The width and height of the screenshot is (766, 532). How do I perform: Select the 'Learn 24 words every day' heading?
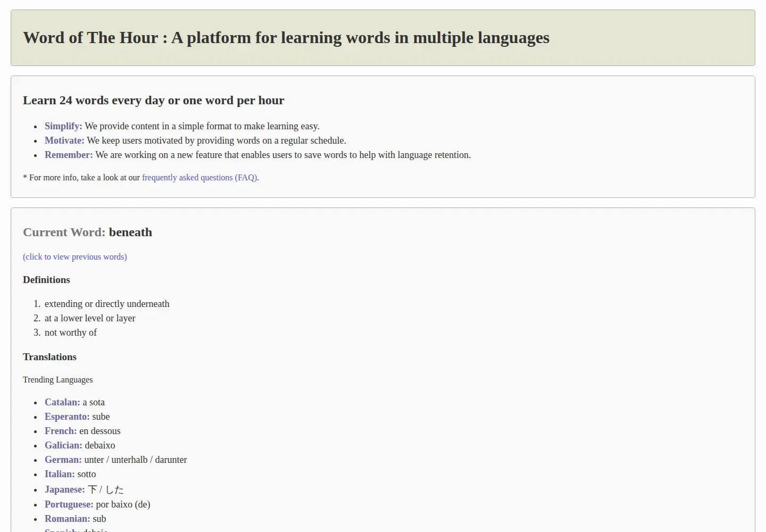click(x=154, y=101)
